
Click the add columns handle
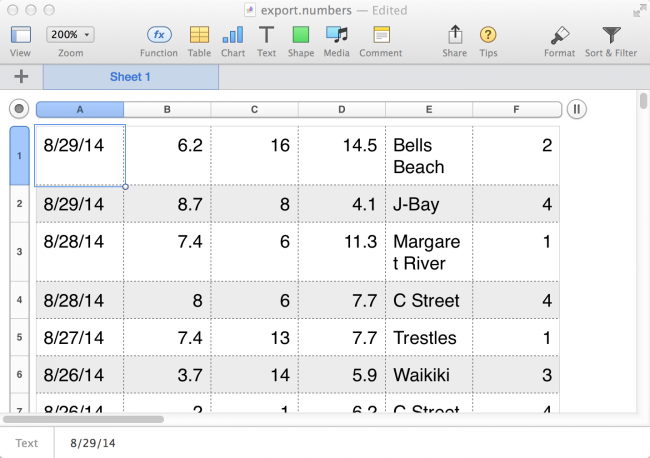pos(577,109)
